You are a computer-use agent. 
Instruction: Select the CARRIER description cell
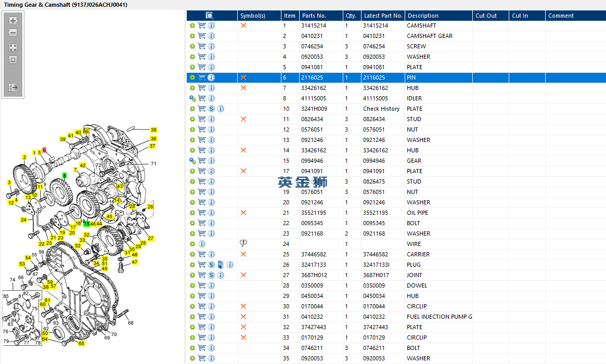(418, 254)
